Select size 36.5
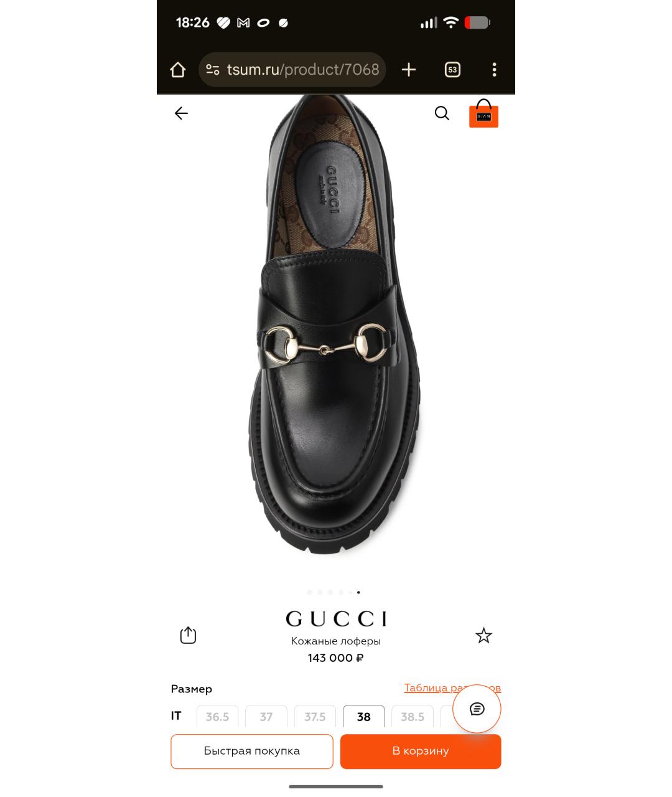The height and width of the screenshot is (797, 672). pos(217,717)
